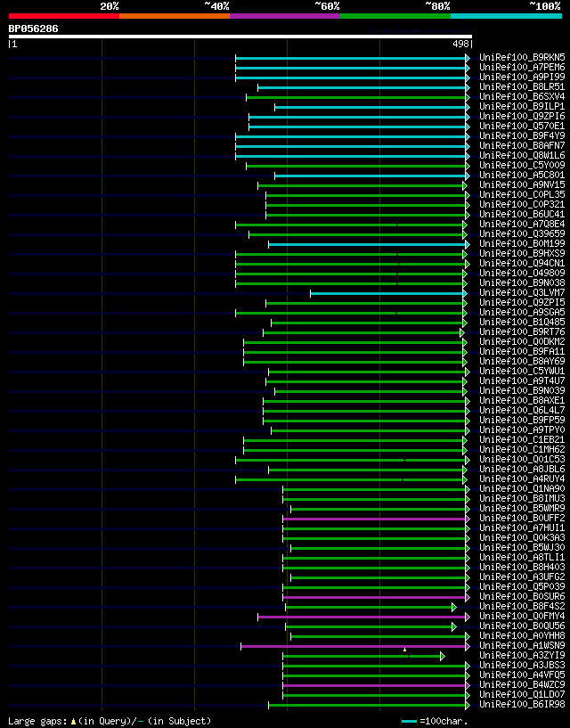The image size is (570, 728).
Task: Click the UniRef100_Q39659 label
Action: tap(522, 233)
